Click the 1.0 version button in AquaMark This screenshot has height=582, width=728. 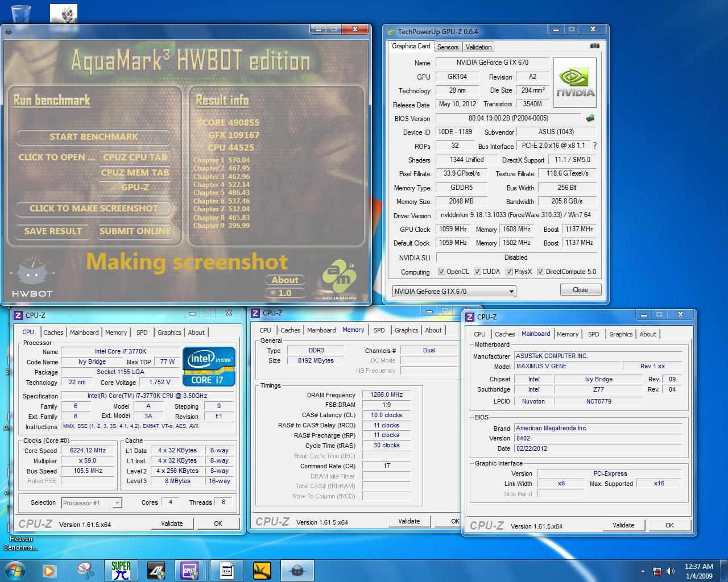285,293
